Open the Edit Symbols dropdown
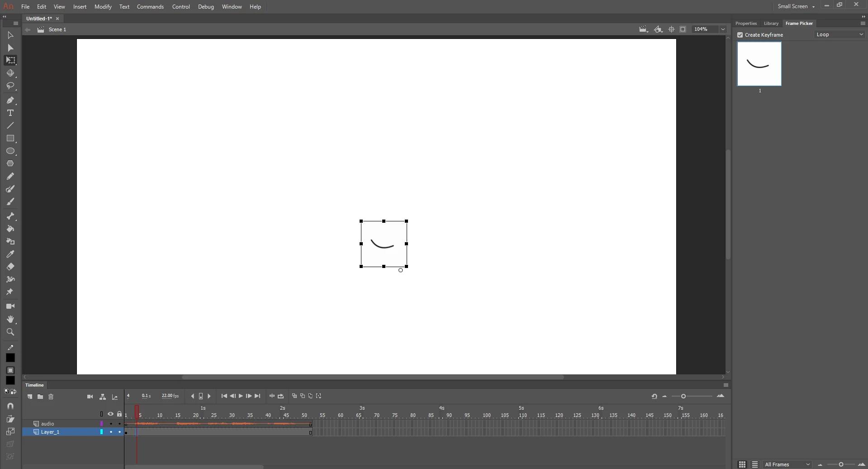 click(x=659, y=29)
